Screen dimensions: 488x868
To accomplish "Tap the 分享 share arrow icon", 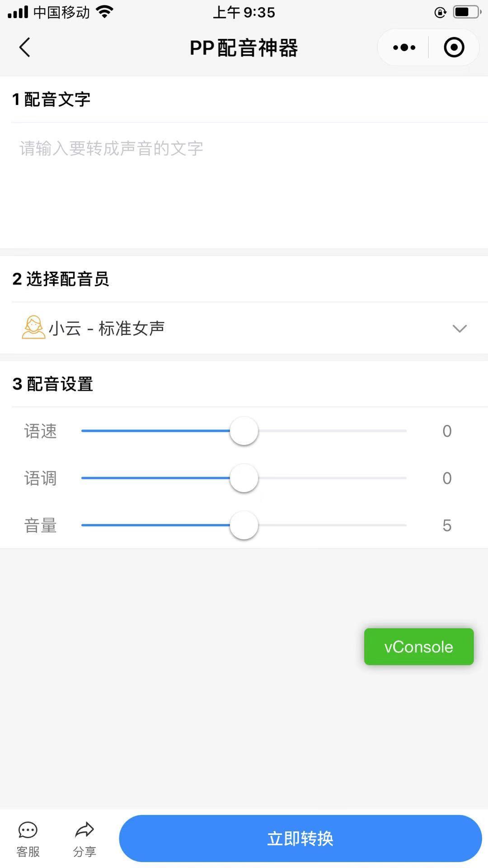I will [84, 830].
